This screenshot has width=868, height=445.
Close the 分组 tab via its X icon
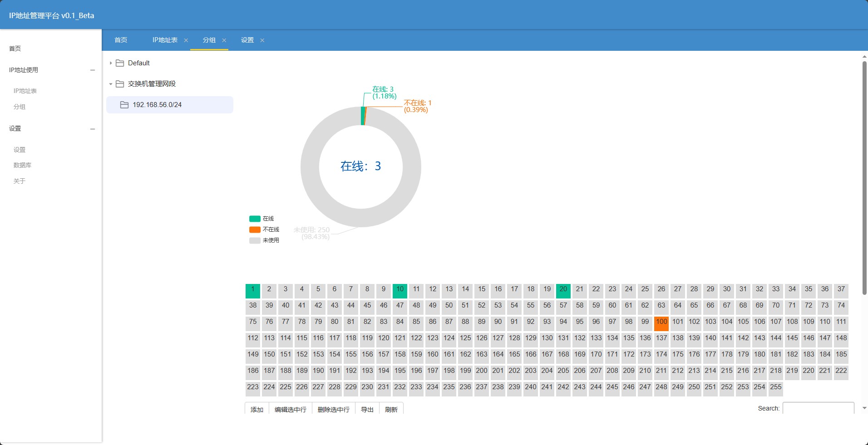click(224, 40)
